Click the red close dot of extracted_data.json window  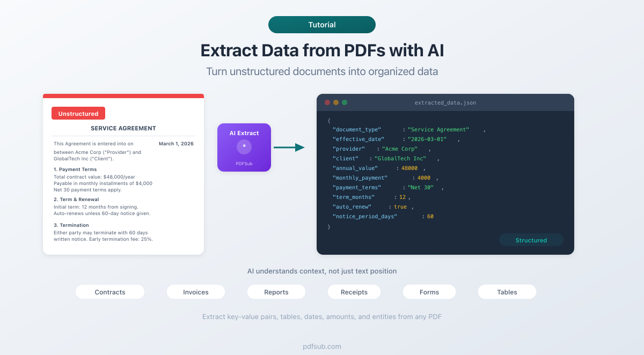pyautogui.click(x=327, y=102)
